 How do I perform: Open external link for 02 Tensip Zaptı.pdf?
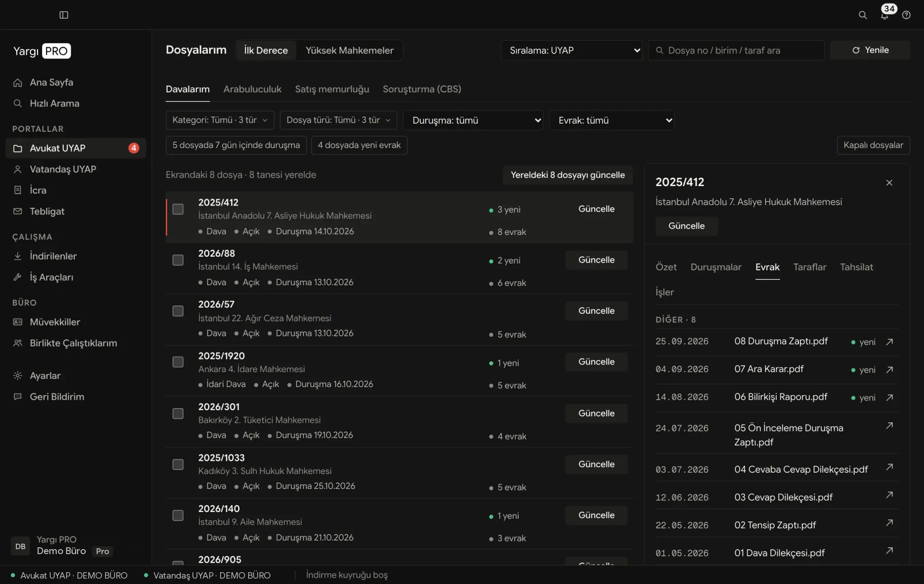(x=890, y=522)
